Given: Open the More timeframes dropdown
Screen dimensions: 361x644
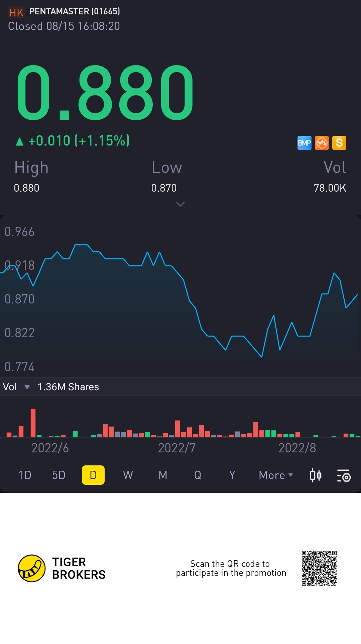Looking at the screenshot, I should pos(276,475).
